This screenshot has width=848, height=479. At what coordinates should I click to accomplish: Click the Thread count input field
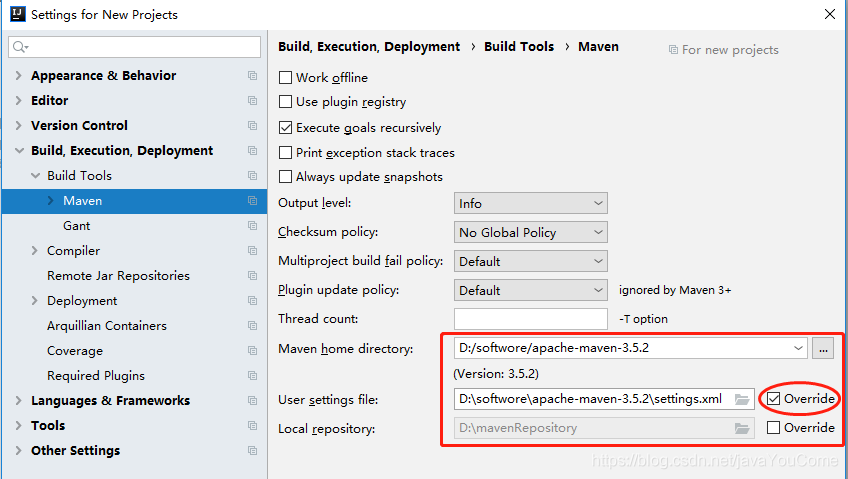(x=530, y=319)
